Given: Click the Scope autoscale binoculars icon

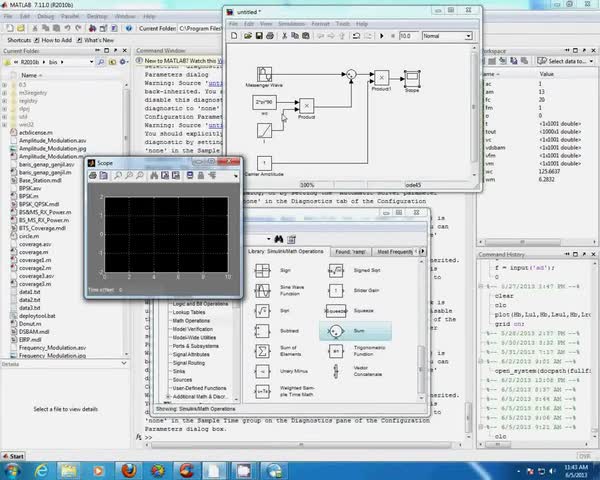Looking at the screenshot, I should click(x=155, y=175).
